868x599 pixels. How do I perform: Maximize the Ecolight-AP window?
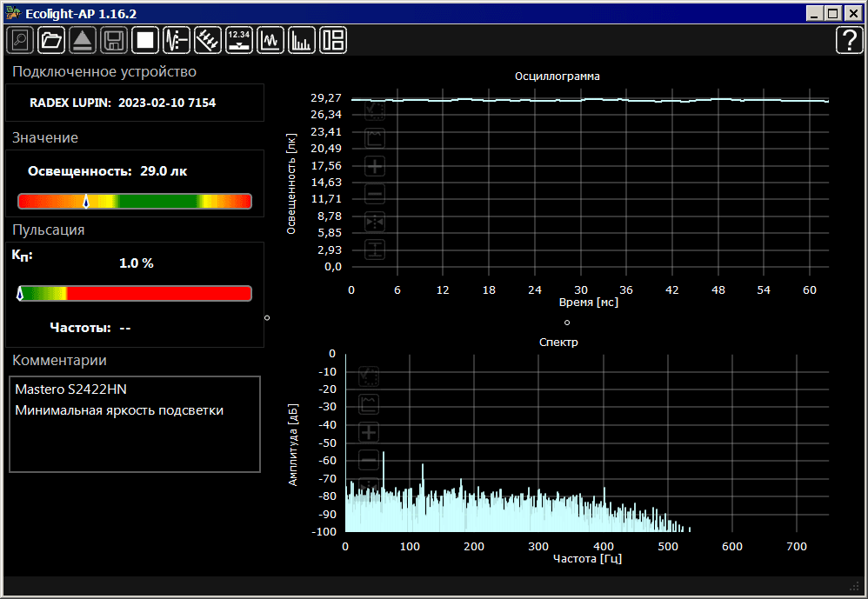pos(832,13)
